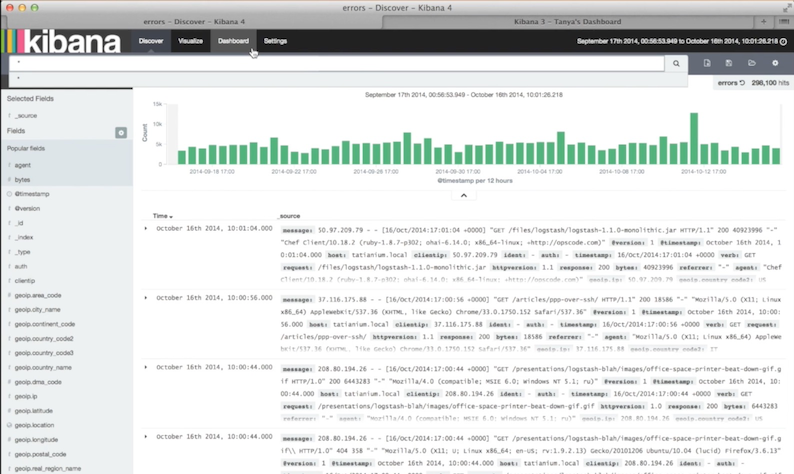Open the Discover tab
The height and width of the screenshot is (474, 794).
point(151,41)
